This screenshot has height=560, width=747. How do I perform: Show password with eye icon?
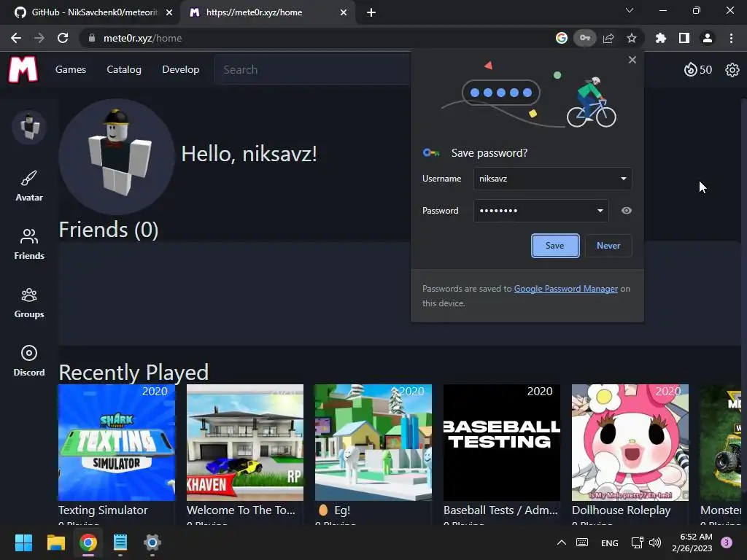627,211
